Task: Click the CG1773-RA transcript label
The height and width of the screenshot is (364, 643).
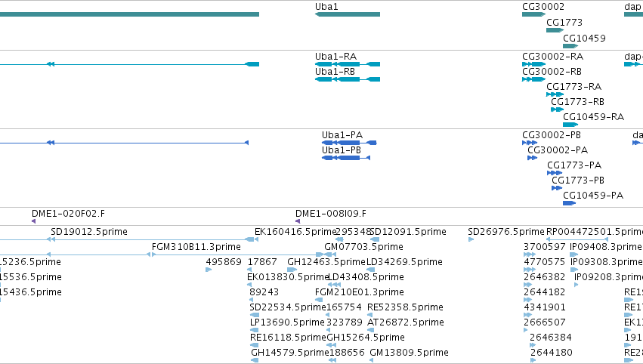Action: [573, 87]
